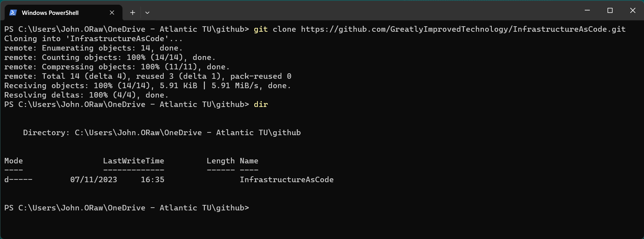
Task: Click the Name column header
Action: tap(249, 161)
